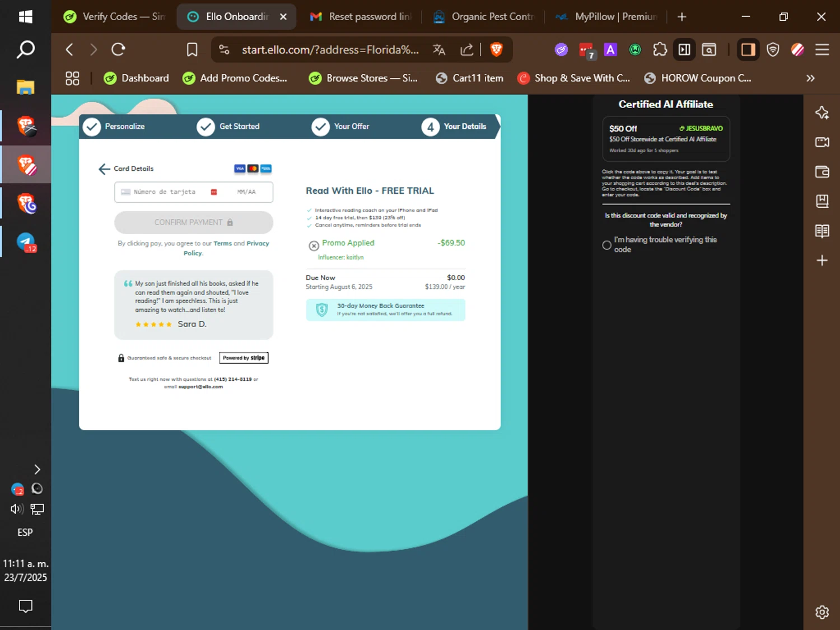This screenshot has width=840, height=630.
Task: Click the Personalize step
Action: [x=114, y=127]
